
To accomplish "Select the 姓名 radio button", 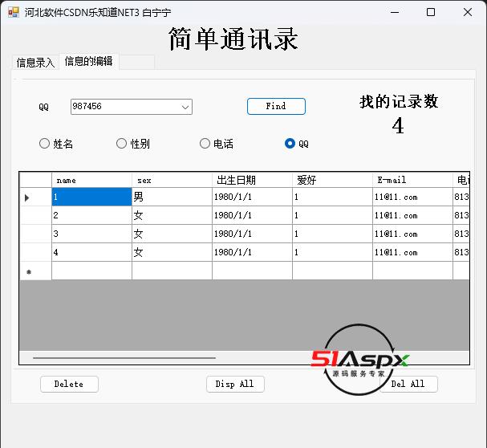I will click(44, 144).
